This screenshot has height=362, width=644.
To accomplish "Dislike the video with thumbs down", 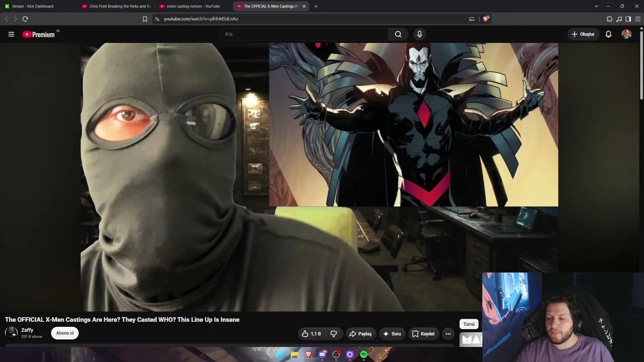I will [334, 334].
